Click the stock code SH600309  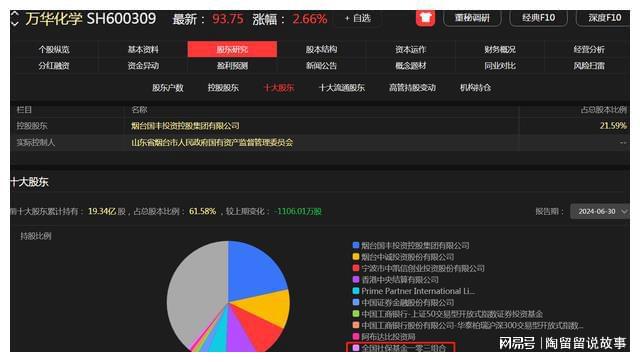click(x=122, y=18)
